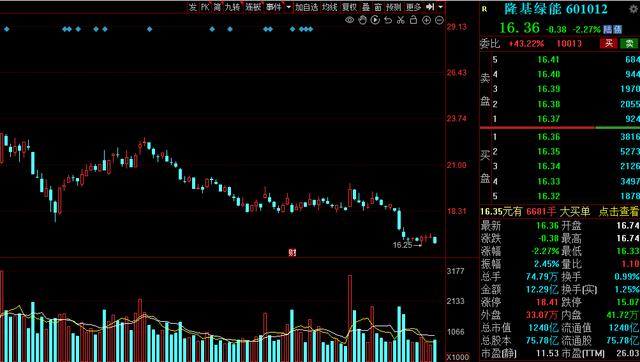This screenshot has height=362, width=640.
Task: Click the play replay circle icon
Action: [375, 20]
